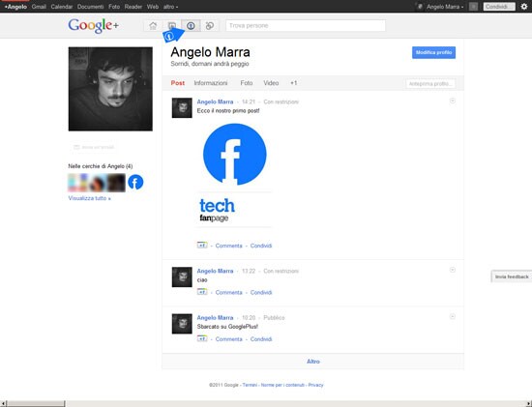The width and height of the screenshot is (532, 407).
Task: Open the Circles icon in toolbar
Action: point(210,25)
